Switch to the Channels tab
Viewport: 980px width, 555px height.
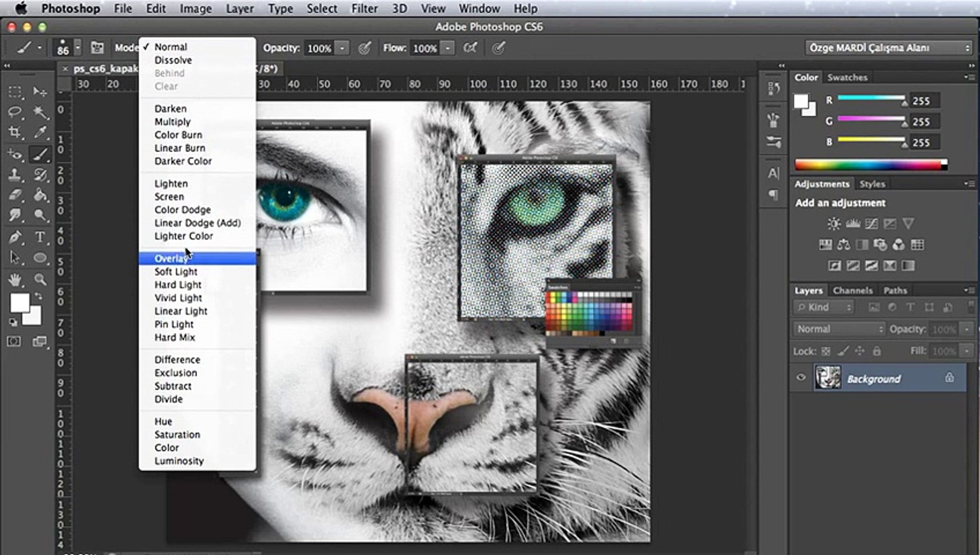(852, 290)
